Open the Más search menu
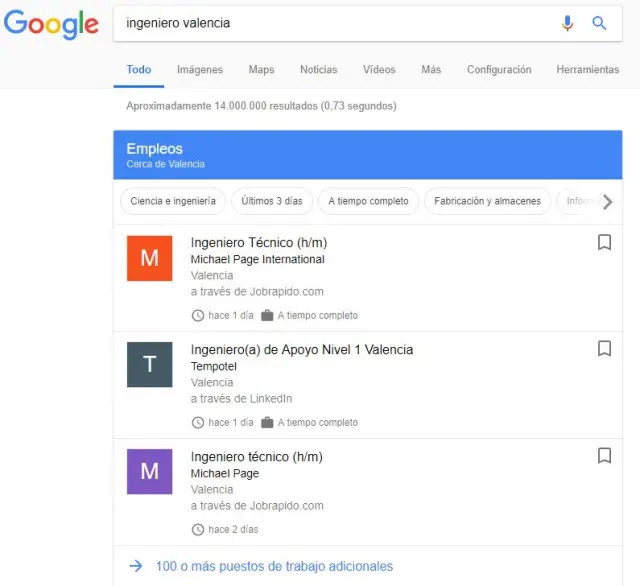 (x=431, y=70)
